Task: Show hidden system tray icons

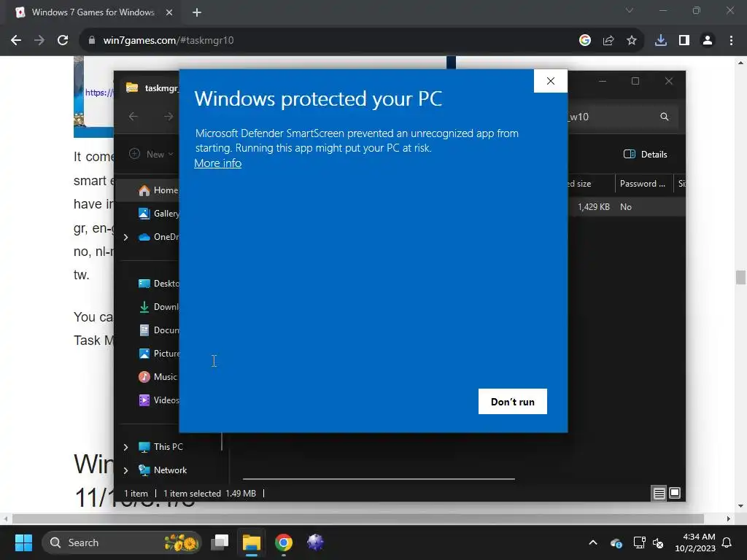Action: (593, 542)
